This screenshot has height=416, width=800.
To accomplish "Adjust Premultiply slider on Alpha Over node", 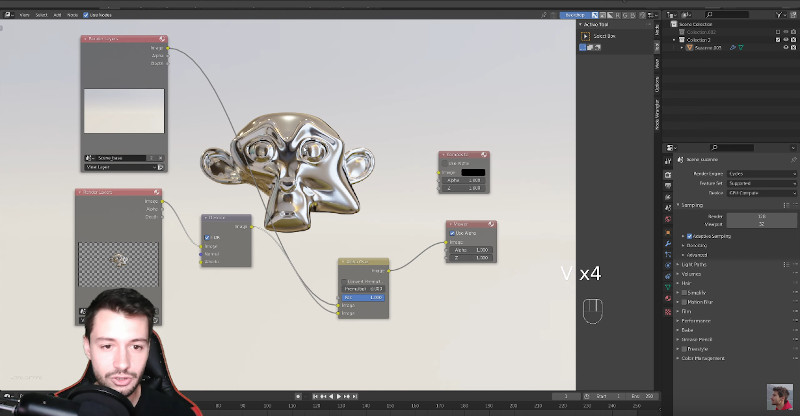I will click(363, 289).
